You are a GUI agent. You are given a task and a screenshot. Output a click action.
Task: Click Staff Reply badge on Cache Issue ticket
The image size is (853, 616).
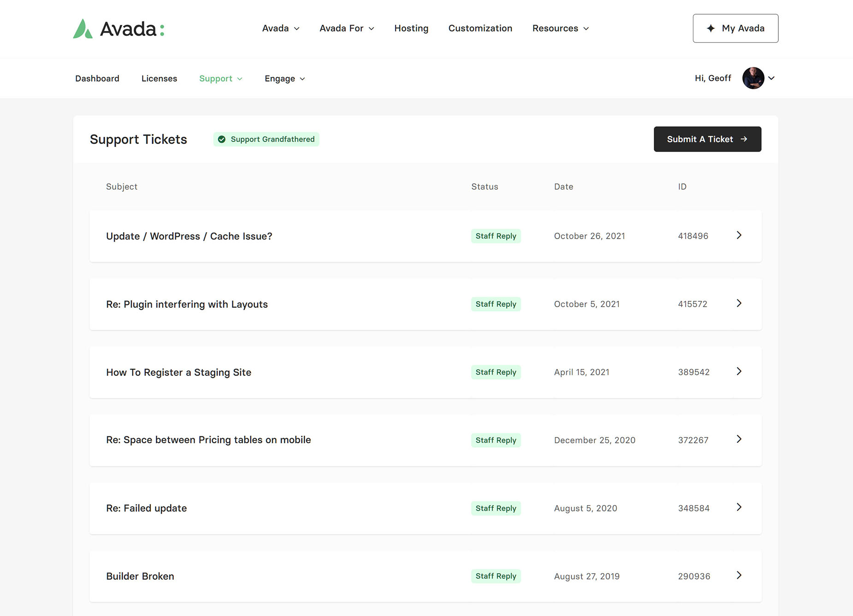click(496, 236)
